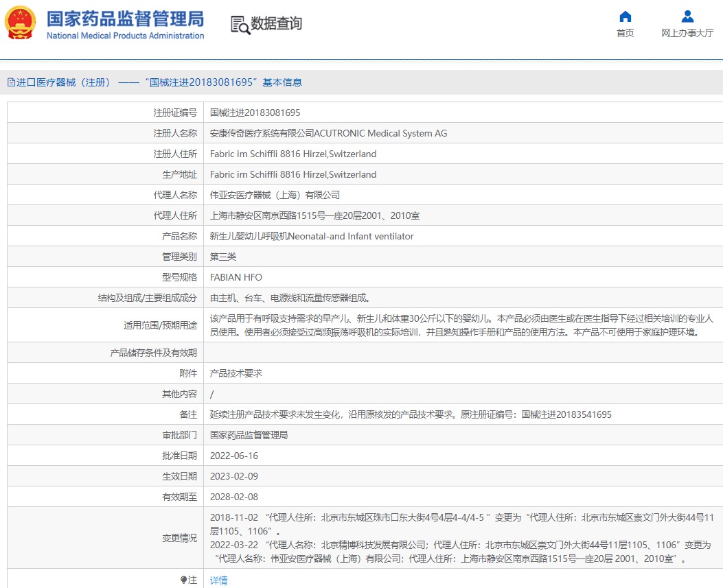This screenshot has width=723, height=588.
Task: Click the 产品技术要求 attachment text
Action: coord(236,373)
